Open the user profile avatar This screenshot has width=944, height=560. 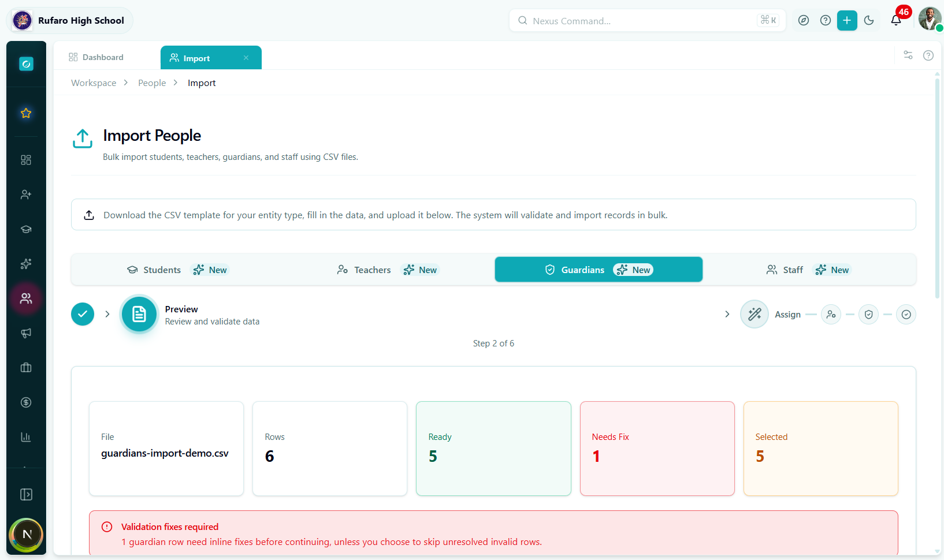pos(930,19)
